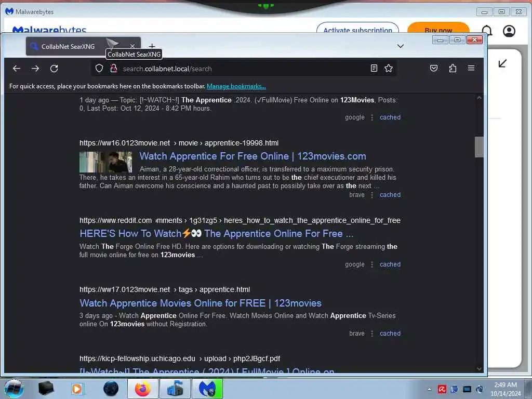The height and width of the screenshot is (399, 532).
Task: Switch to Malwarebytes from the taskbar
Action: pos(207,389)
